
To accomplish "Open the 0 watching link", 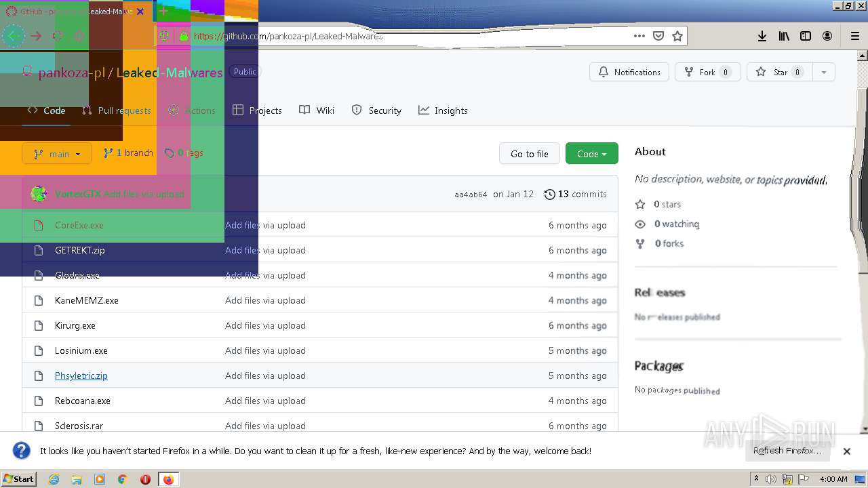I will coord(677,224).
